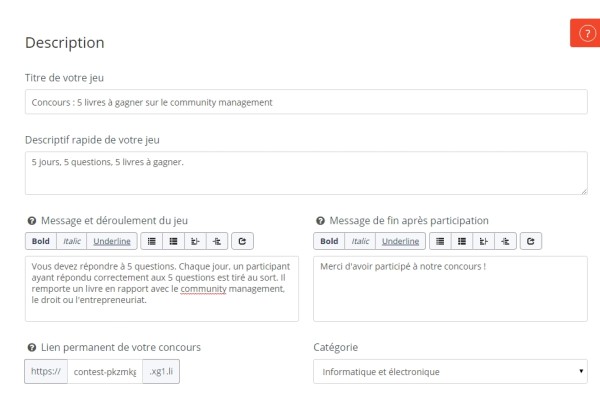Toggle Italic in the end message editor

click(360, 241)
